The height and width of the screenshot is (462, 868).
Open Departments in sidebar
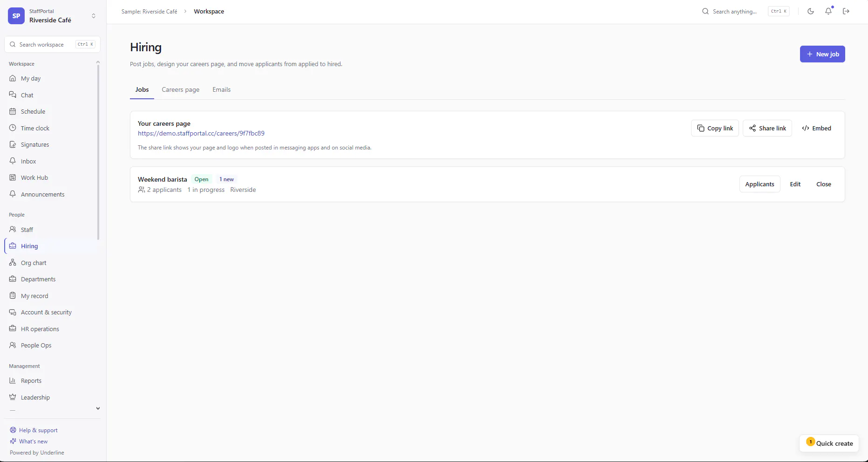pyautogui.click(x=51, y=279)
